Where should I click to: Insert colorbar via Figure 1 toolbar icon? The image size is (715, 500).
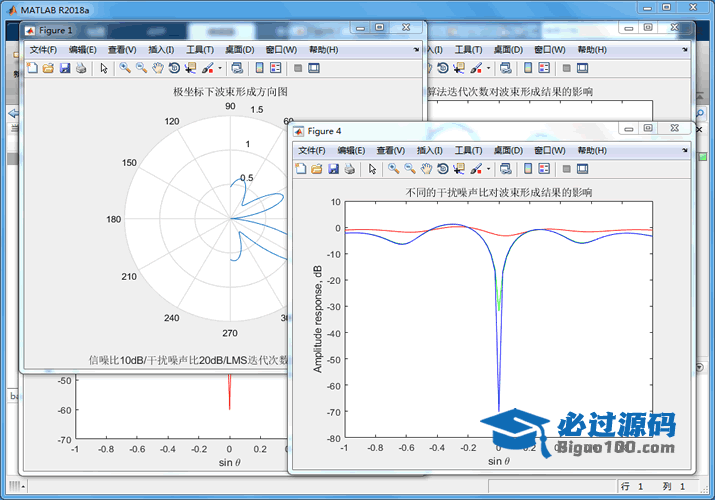click(x=259, y=68)
